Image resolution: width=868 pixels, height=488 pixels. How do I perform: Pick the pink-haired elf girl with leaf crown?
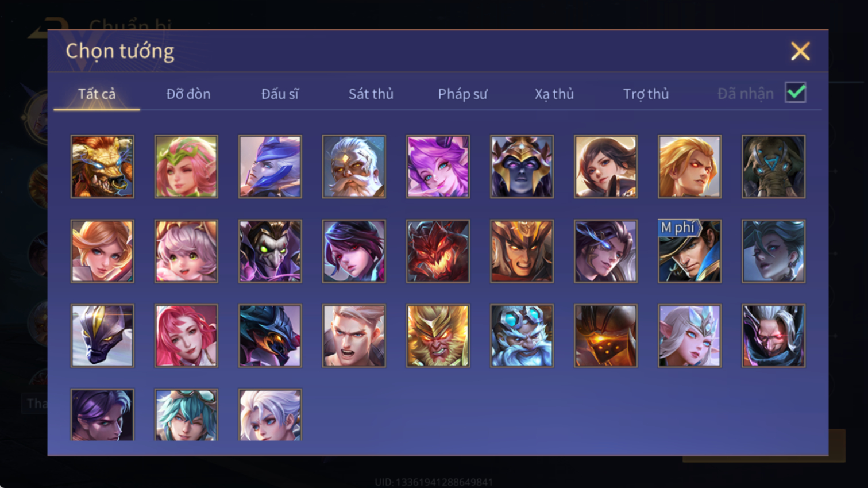186,167
